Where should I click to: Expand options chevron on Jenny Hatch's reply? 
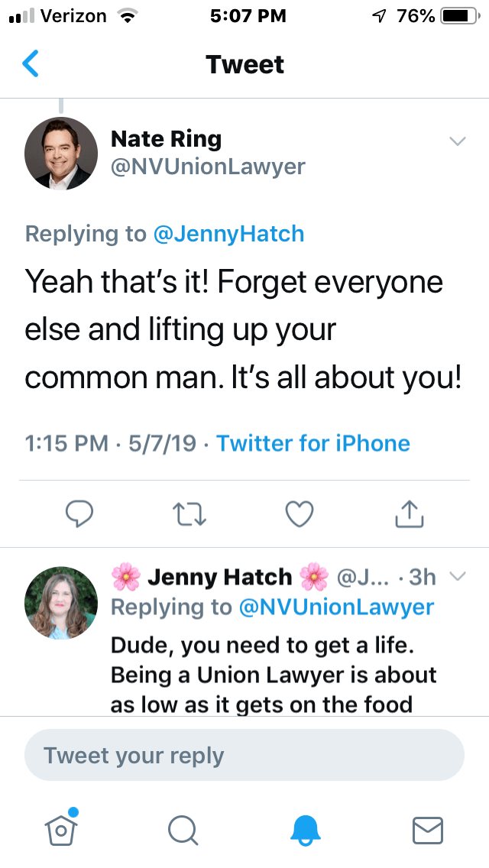point(457,576)
